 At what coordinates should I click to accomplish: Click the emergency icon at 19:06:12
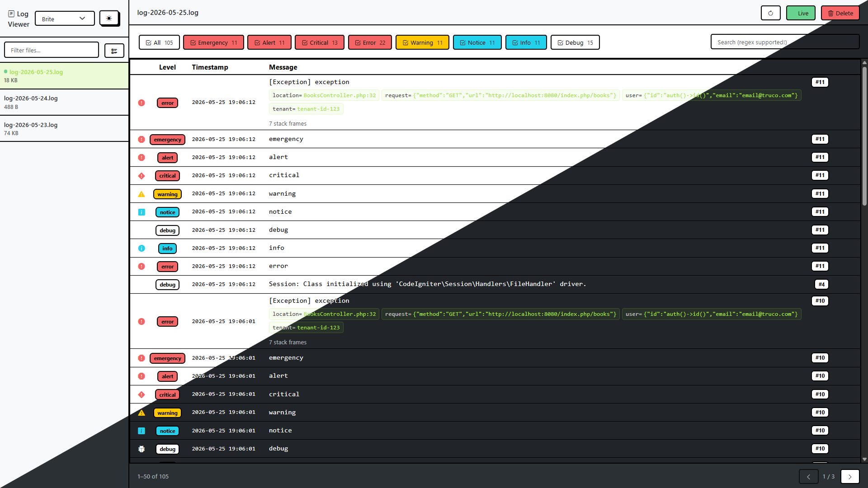tap(142, 140)
